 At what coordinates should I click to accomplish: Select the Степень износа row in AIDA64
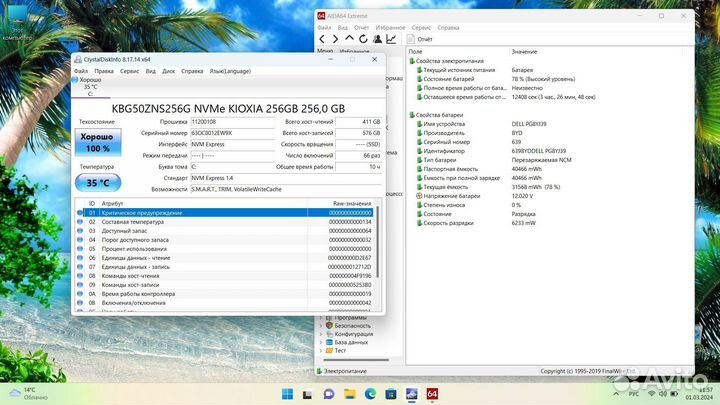click(x=549, y=205)
